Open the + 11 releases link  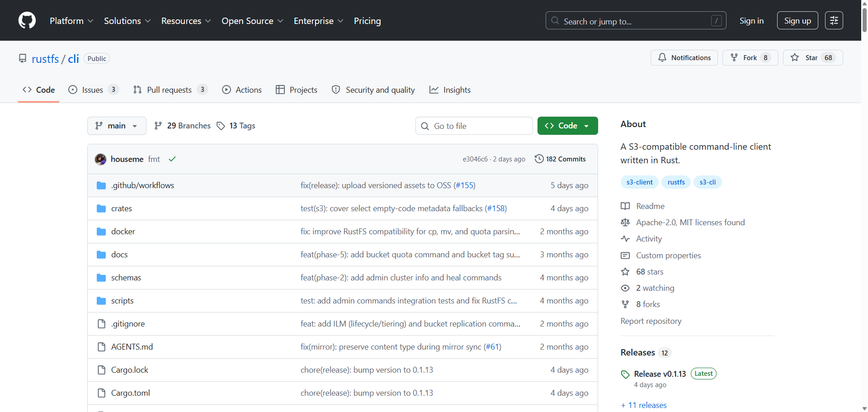[644, 405]
